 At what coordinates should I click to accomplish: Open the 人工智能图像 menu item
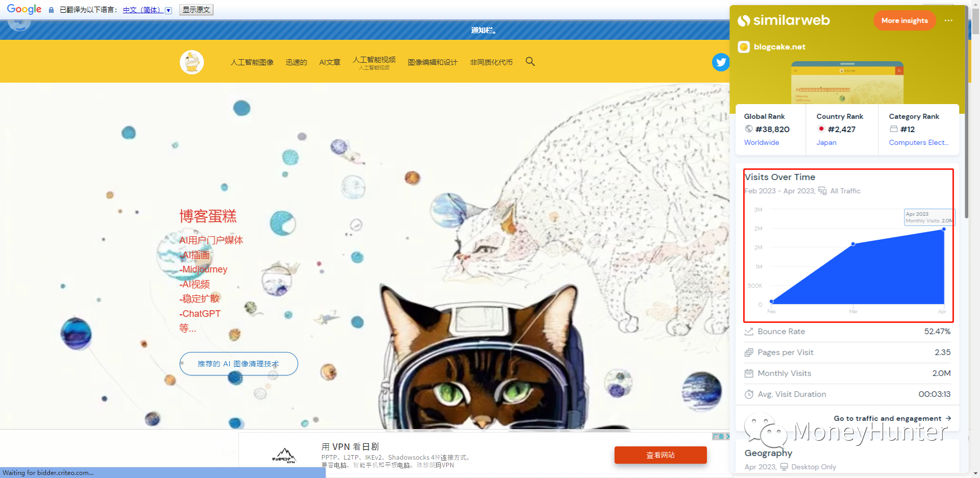point(252,62)
